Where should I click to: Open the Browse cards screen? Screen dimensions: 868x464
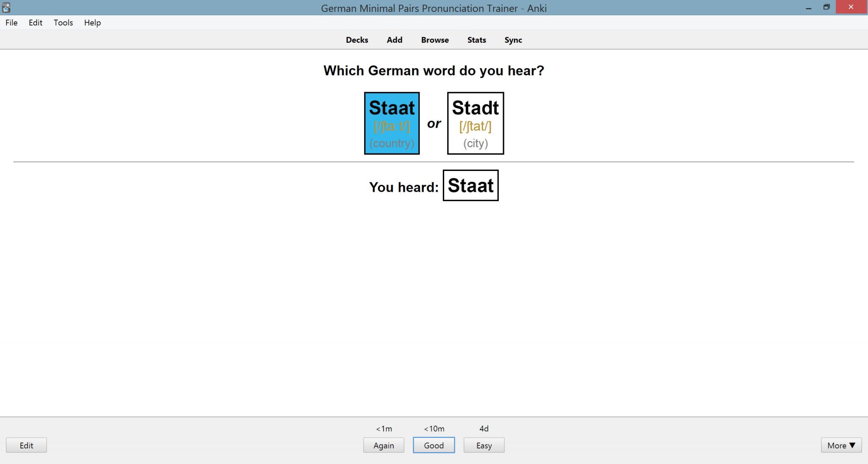[x=434, y=39]
